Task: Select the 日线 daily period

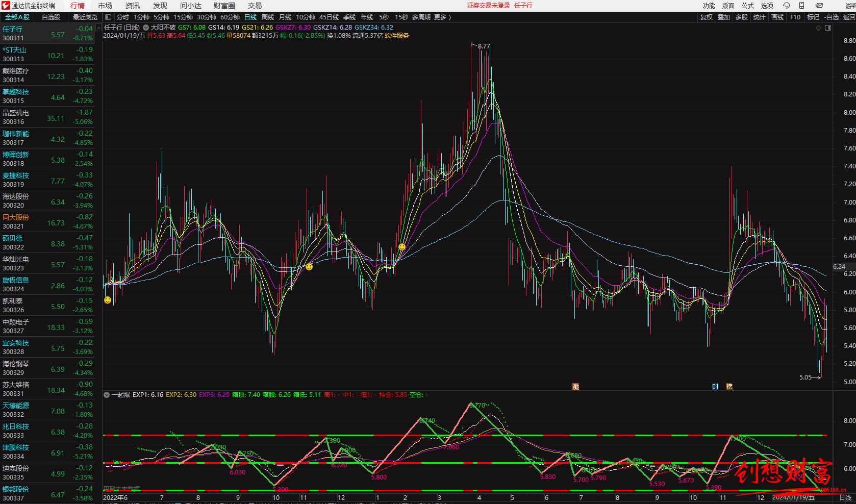Action: pos(250,17)
